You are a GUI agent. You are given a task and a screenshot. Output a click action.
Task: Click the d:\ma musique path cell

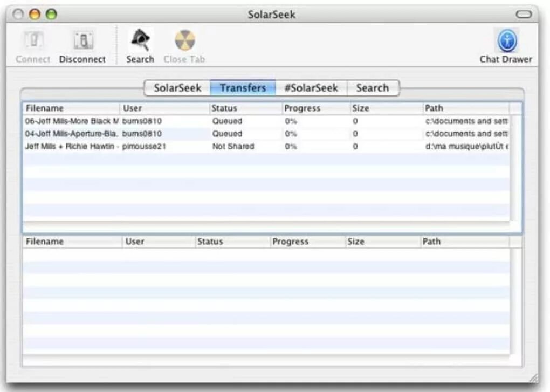pyautogui.click(x=466, y=147)
